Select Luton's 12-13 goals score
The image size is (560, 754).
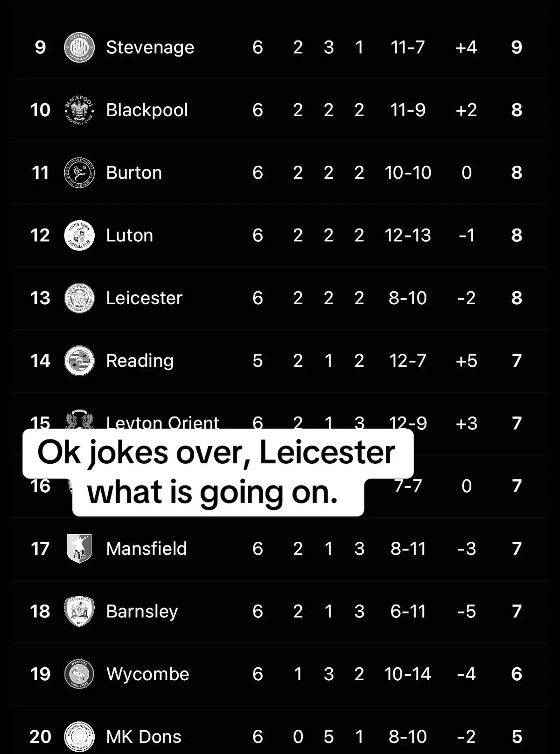408,235
